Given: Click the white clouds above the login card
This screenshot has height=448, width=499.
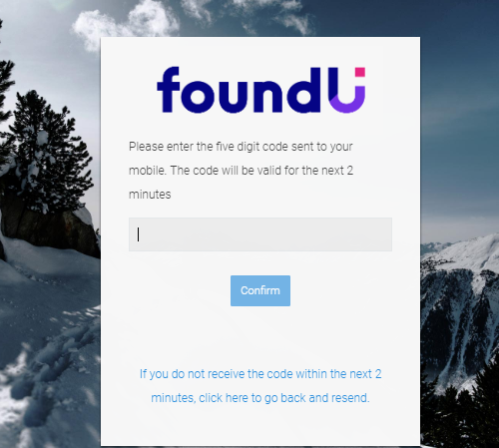Looking at the screenshot, I should [125, 23].
